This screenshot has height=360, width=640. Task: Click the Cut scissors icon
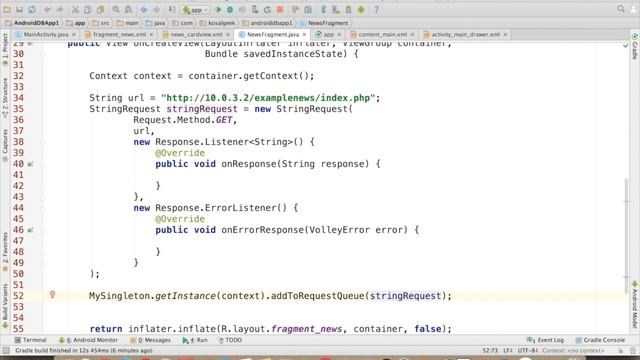(76, 9)
